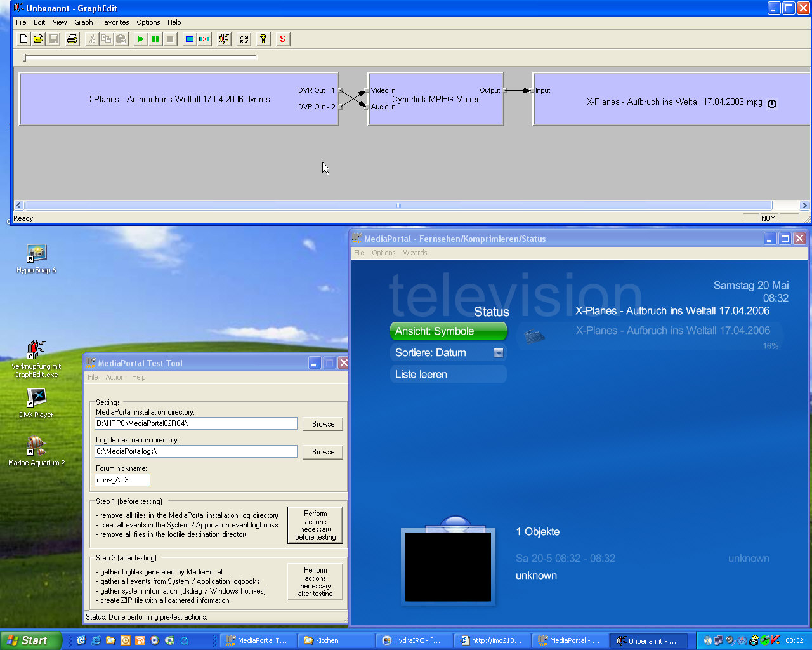
Task: Select the .mpg file writer filter box
Action: [x=672, y=99]
